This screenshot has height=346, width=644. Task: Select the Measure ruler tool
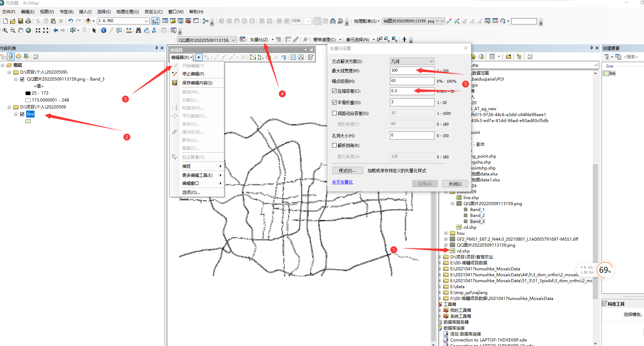(129, 30)
